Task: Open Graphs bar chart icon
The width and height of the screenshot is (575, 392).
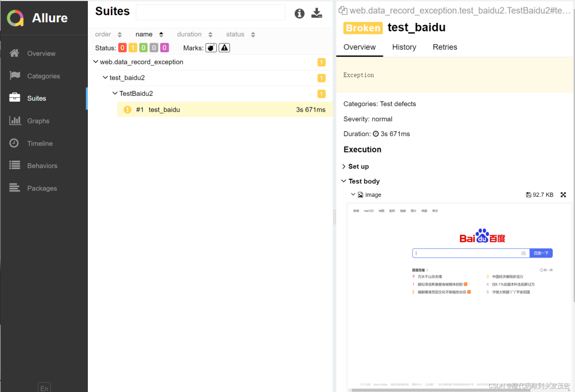Action: tap(15, 120)
